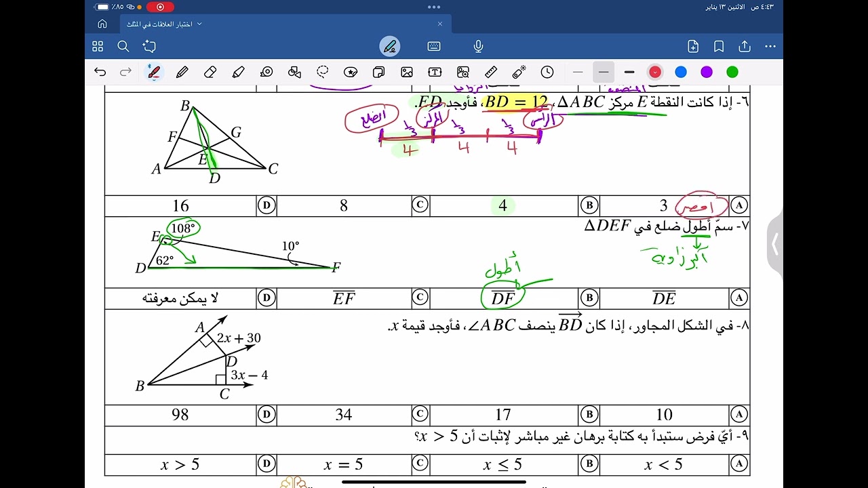The height and width of the screenshot is (488, 868).
Task: Bookmark the current page
Action: 719,46
